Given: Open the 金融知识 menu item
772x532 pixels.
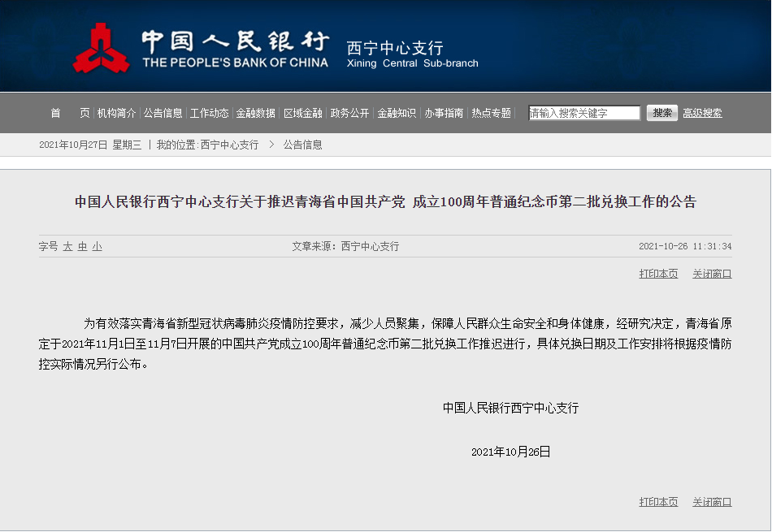Looking at the screenshot, I should tap(397, 113).
